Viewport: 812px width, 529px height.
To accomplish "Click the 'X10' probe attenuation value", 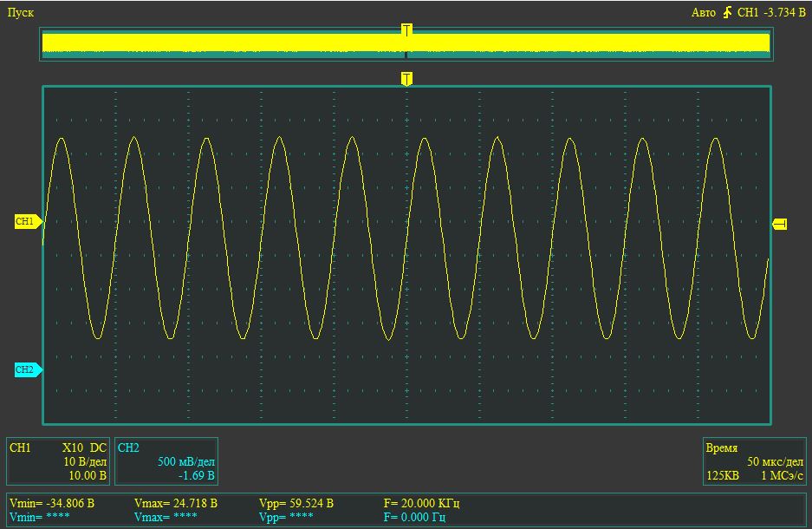I will (73, 447).
